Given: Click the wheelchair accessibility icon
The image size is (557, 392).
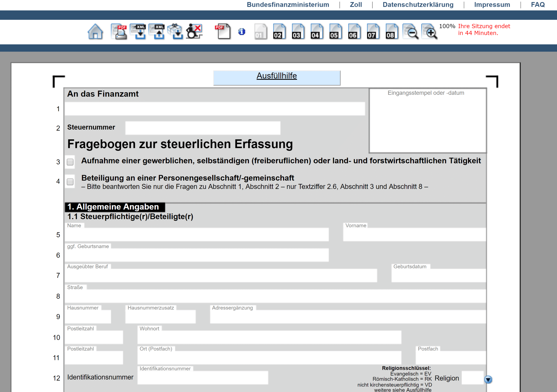Looking at the screenshot, I should 194,32.
